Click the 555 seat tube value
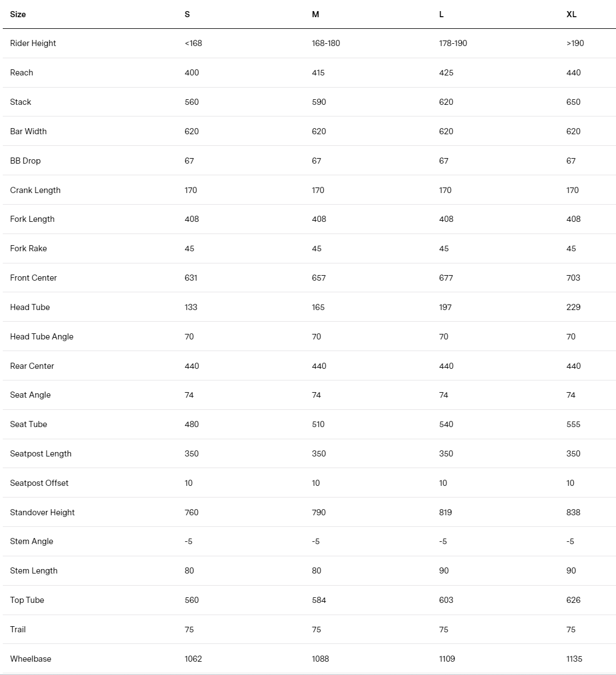The width and height of the screenshot is (616, 675). 573,424
